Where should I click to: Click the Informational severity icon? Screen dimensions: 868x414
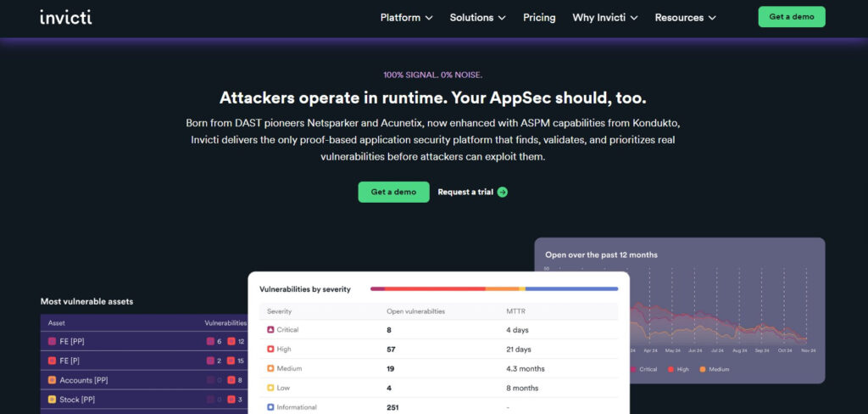point(270,407)
